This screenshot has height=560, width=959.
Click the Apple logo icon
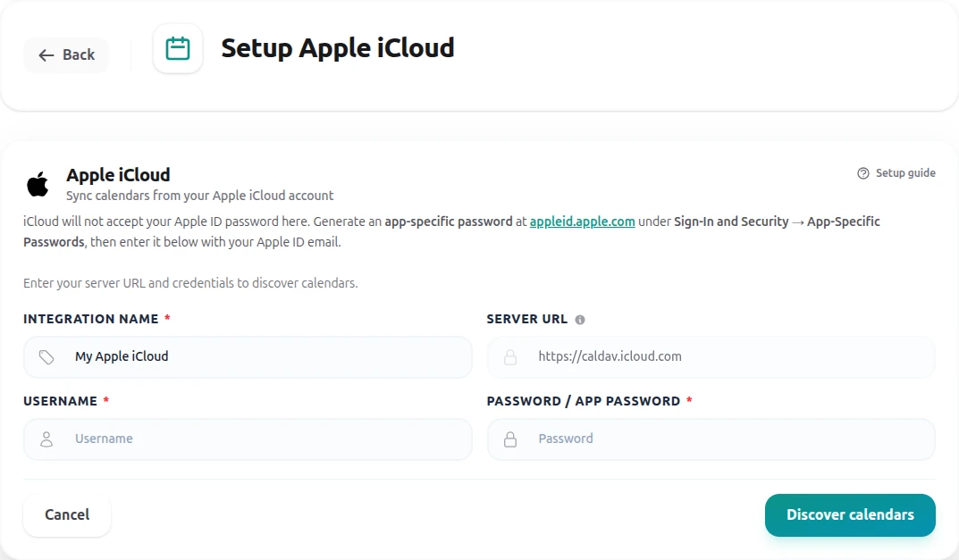38,184
